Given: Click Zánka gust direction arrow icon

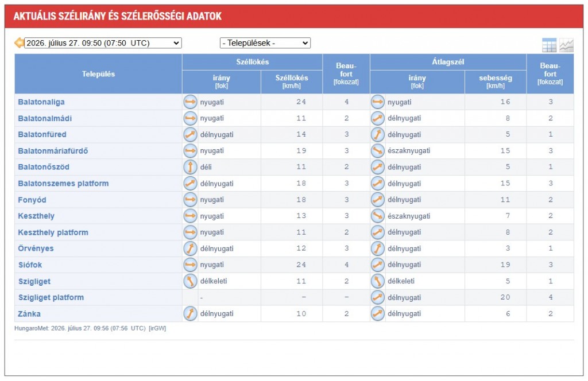Looking at the screenshot, I should 190,313.
